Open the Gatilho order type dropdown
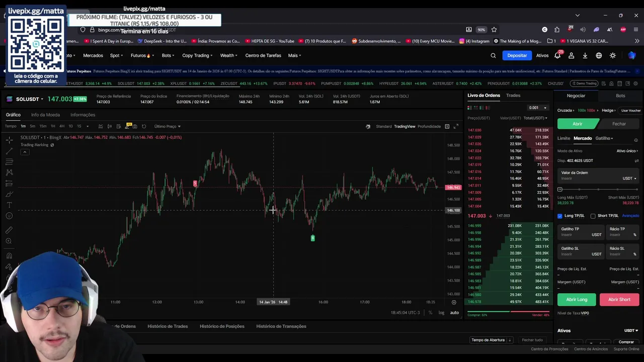644x362 pixels. pyautogui.click(x=604, y=138)
